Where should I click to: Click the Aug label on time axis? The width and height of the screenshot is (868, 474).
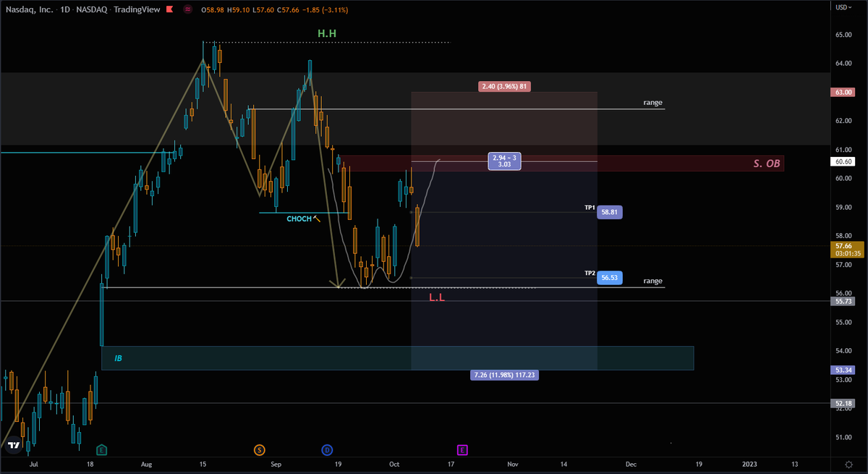pos(148,463)
